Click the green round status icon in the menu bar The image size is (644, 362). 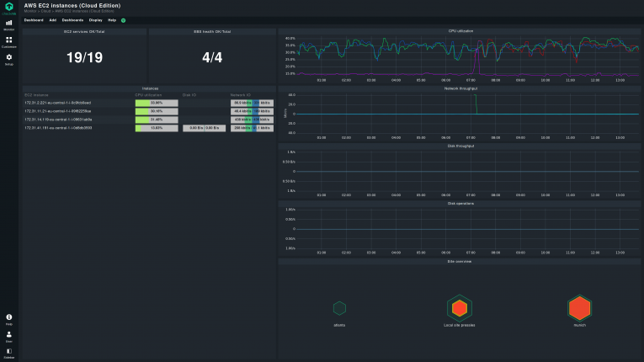pyautogui.click(x=124, y=19)
